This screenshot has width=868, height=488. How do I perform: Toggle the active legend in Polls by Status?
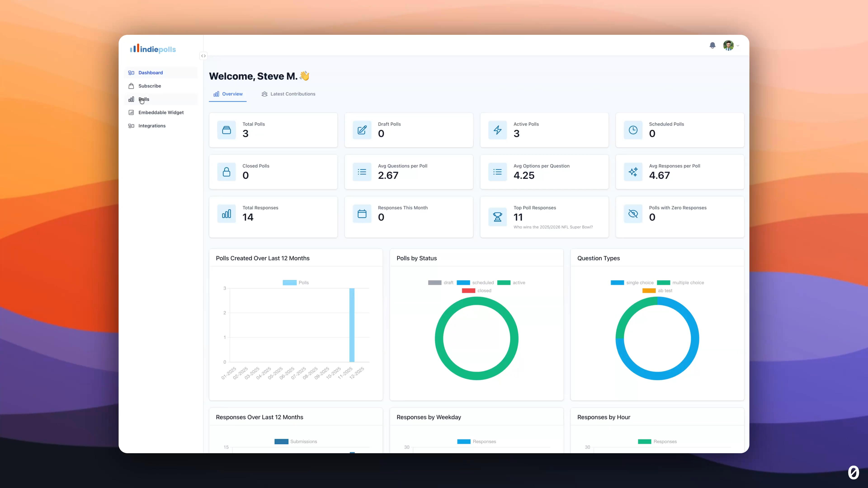click(511, 283)
